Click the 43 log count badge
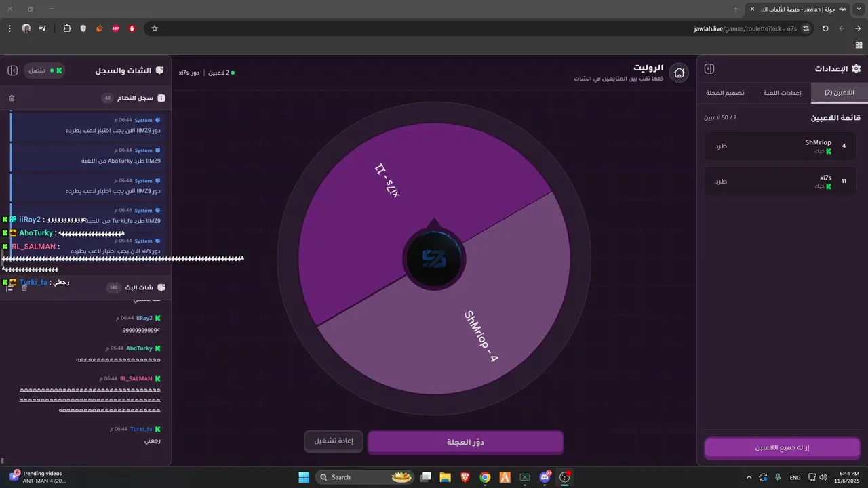 coord(107,98)
